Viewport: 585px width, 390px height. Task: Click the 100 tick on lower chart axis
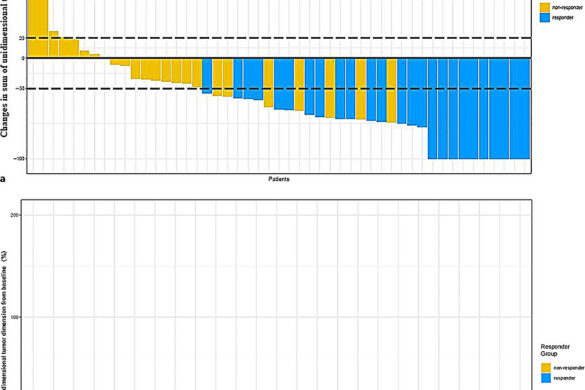point(16,317)
